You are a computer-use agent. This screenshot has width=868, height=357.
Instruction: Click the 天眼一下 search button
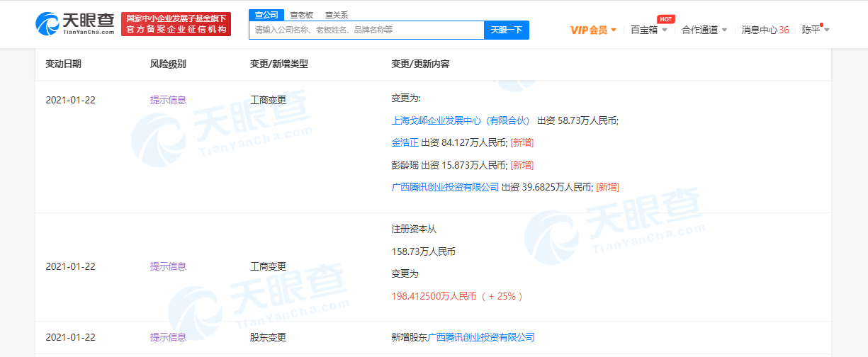[x=507, y=30]
